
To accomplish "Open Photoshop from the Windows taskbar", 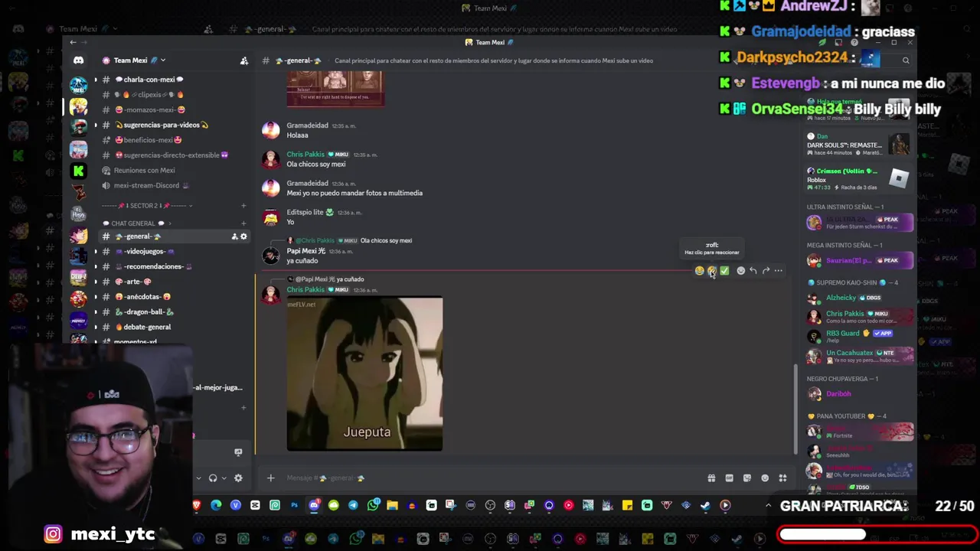I will tap(294, 505).
